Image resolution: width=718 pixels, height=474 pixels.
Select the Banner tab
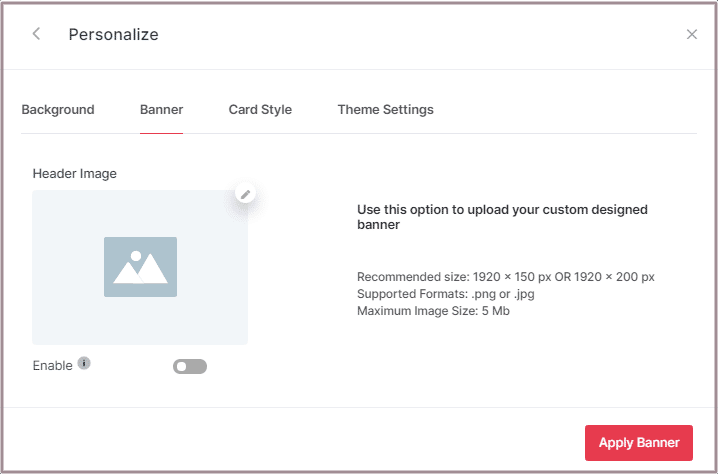[161, 110]
